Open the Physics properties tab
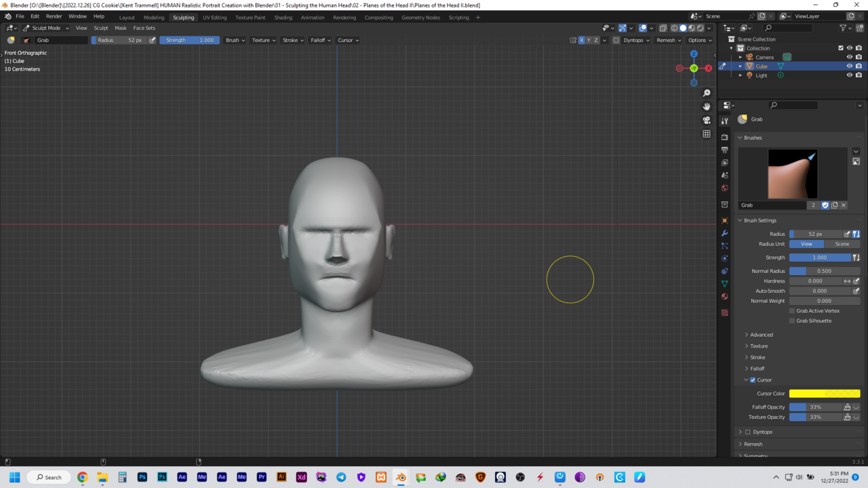The height and width of the screenshot is (488, 868). [725, 258]
